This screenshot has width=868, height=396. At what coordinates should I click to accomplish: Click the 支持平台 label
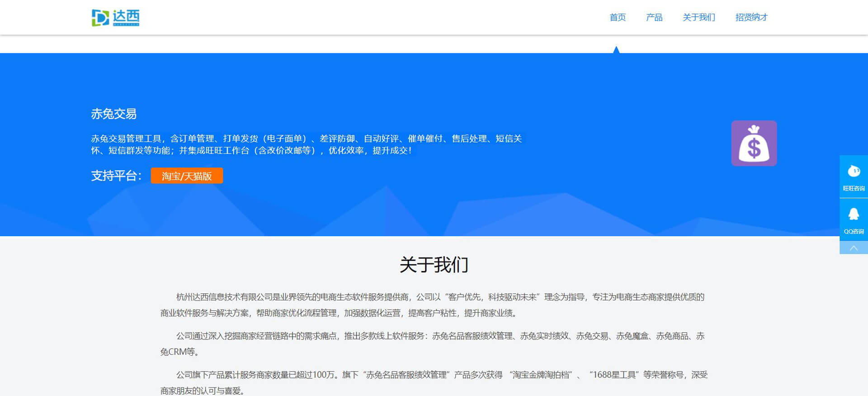click(116, 176)
